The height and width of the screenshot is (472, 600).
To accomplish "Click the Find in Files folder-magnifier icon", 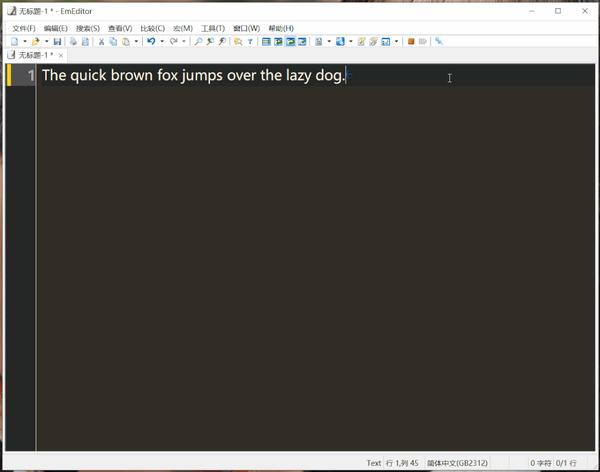I will coord(238,42).
